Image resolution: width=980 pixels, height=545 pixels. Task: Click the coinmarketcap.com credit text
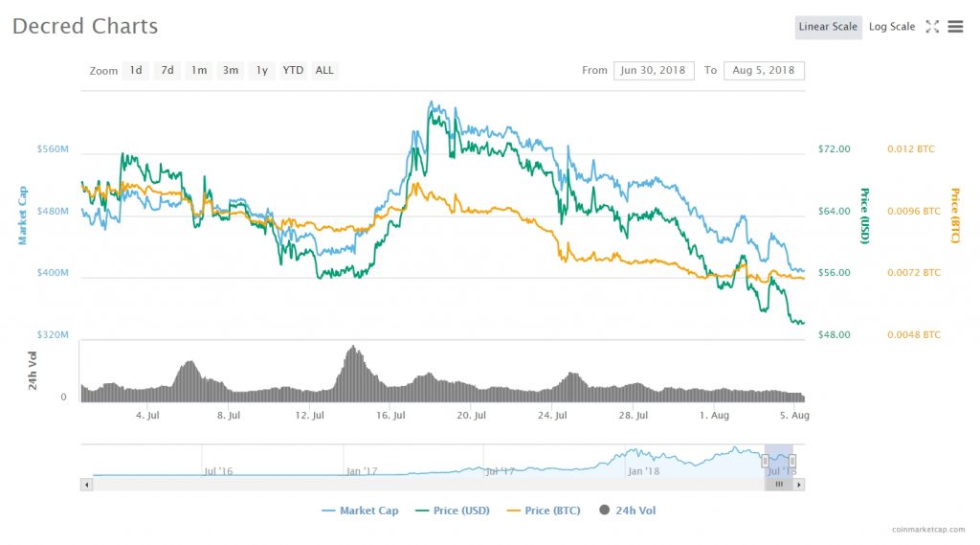(928, 530)
